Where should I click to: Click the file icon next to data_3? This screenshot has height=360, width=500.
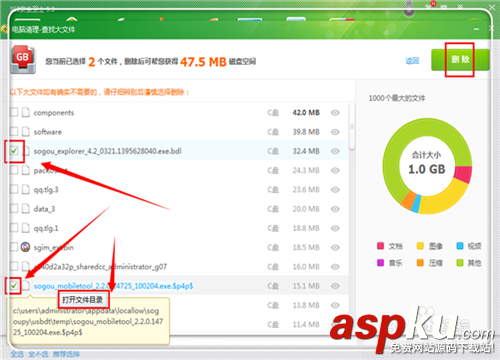[26, 209]
